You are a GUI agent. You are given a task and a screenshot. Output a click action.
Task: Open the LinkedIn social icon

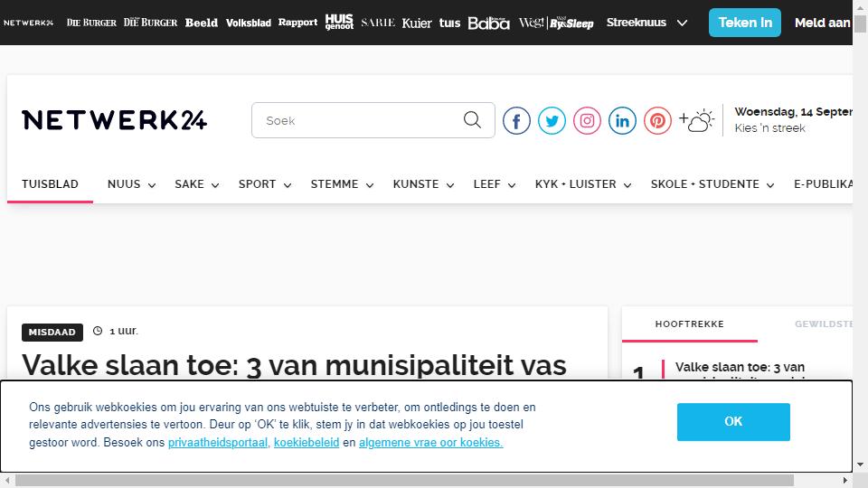[x=622, y=120]
